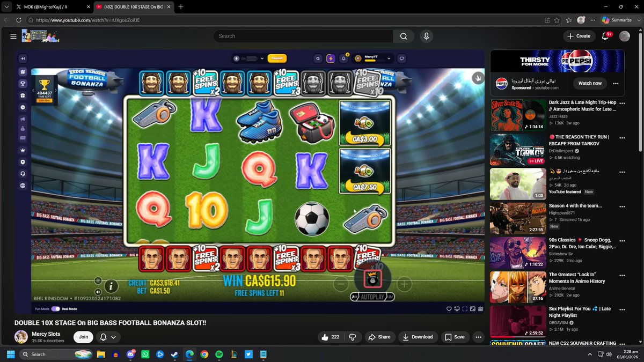Open the 90s Classics video thumbnail

pos(518,252)
